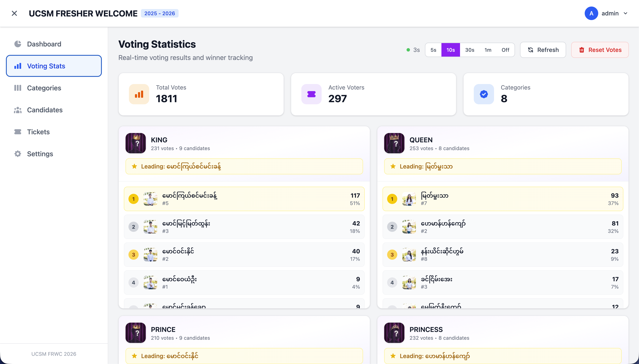Screen dimensions: 639x364
Task: Click rank 4 badge for QUEEN candidate #3
Action: pos(392,283)
